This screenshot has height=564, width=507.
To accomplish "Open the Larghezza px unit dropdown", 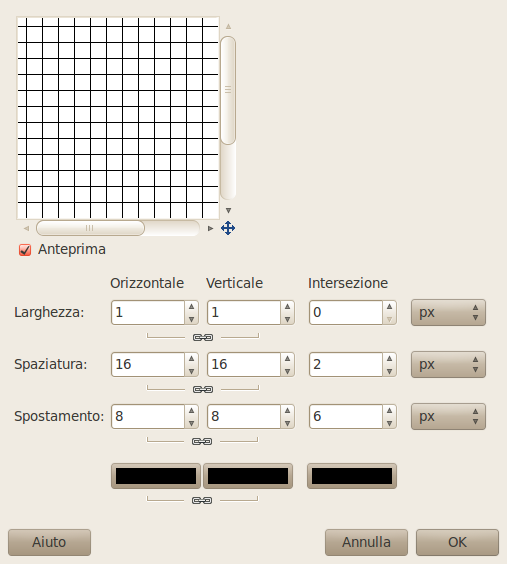I will tap(448, 312).
